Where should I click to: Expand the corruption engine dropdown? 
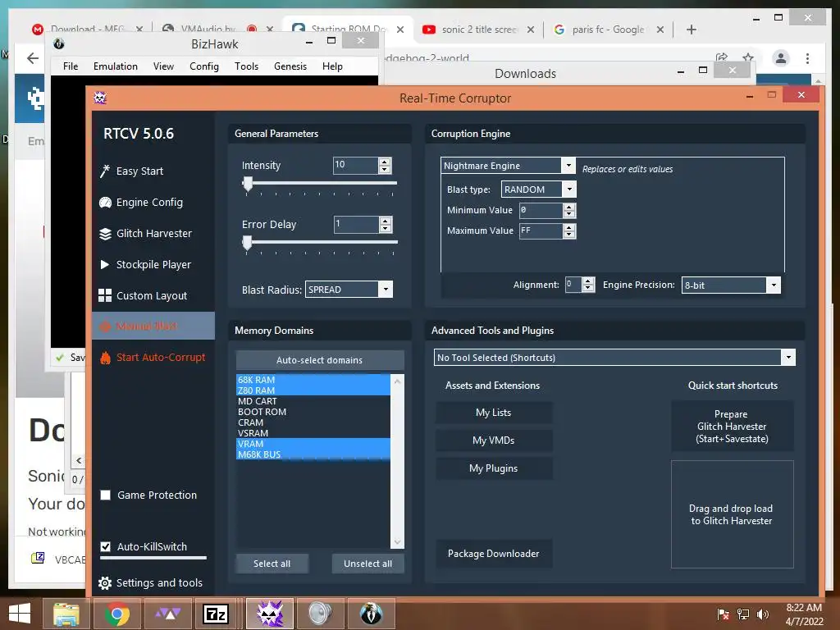(x=568, y=166)
